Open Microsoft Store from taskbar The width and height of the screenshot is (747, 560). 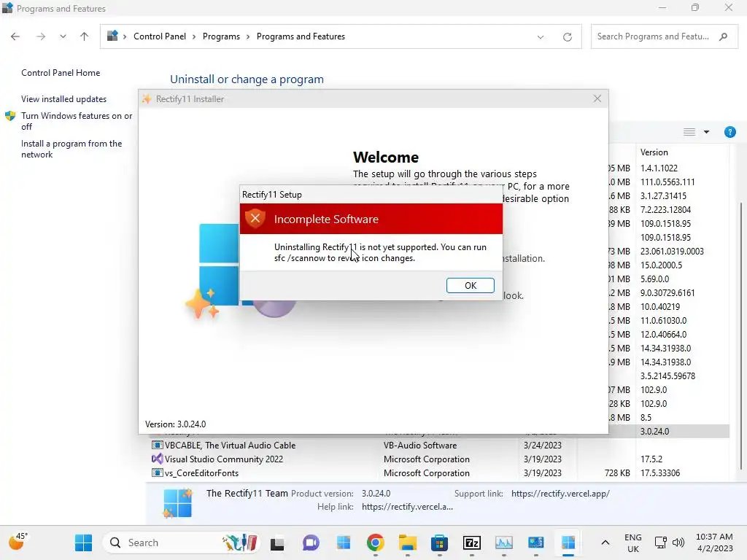click(439, 542)
